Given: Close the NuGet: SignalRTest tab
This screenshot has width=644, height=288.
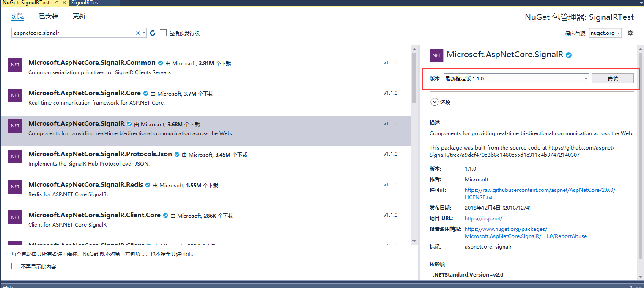Looking at the screenshot, I should (x=64, y=3).
